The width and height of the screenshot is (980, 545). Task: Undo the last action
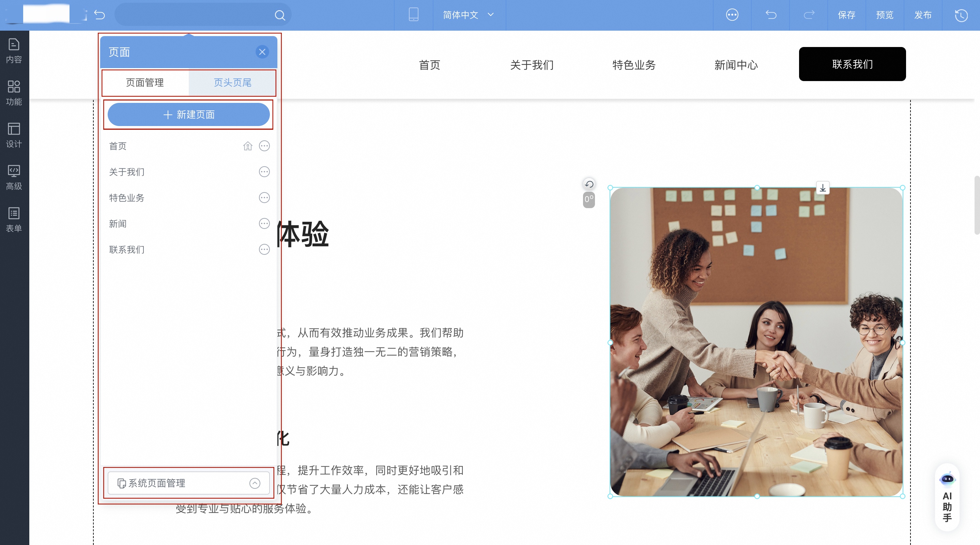[771, 15]
